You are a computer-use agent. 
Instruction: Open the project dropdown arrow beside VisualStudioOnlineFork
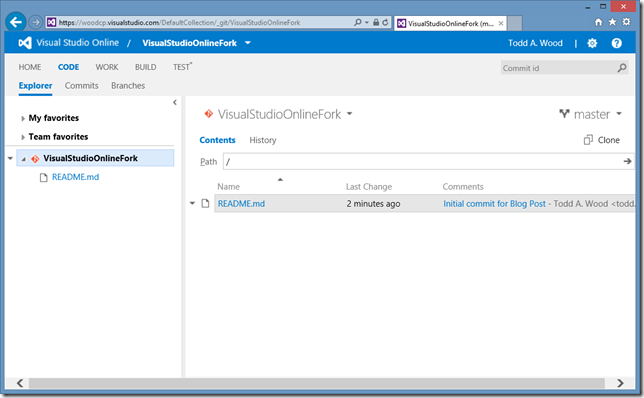pyautogui.click(x=248, y=43)
